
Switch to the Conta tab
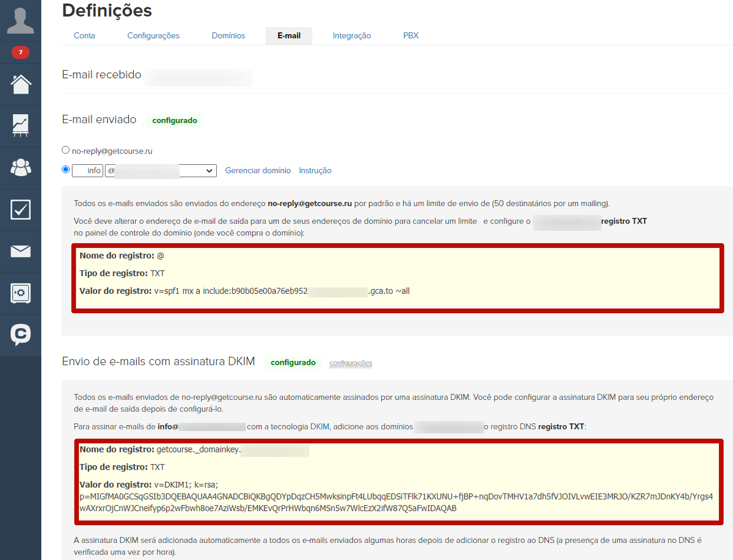tap(84, 35)
